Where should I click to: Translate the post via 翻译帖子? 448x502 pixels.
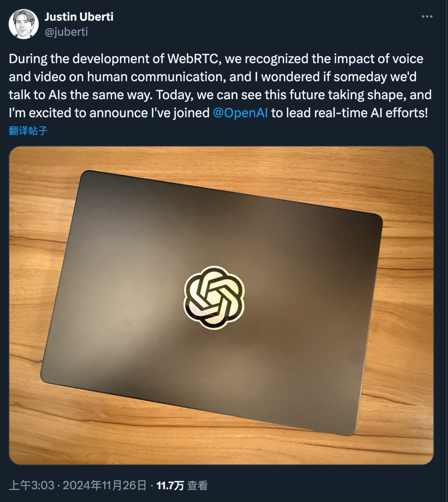[x=28, y=131]
